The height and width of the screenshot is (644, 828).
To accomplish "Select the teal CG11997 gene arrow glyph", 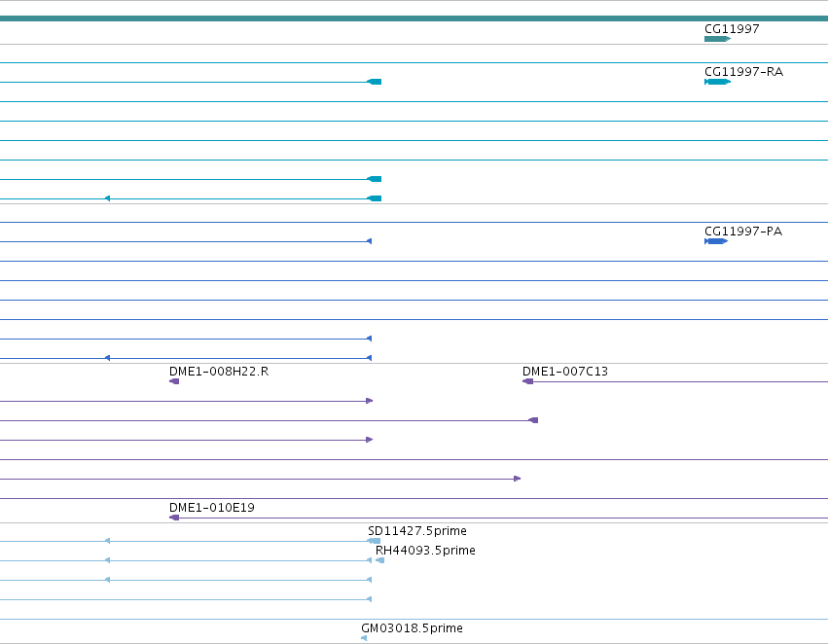I will 718,39.
